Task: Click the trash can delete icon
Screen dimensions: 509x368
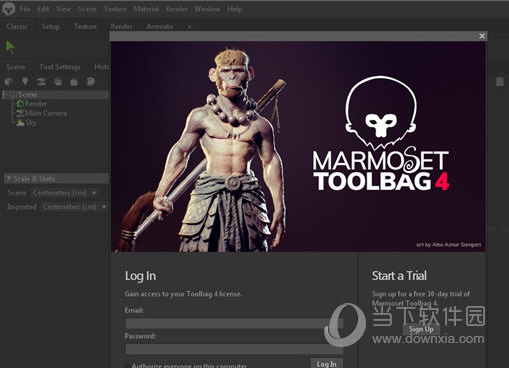Action: (499, 81)
